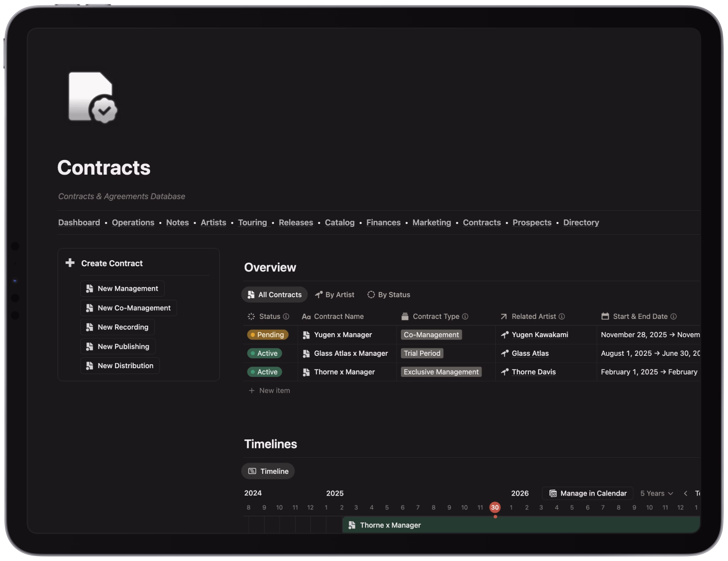Click the microphone icon beside Thorne Davis
Image resolution: width=728 pixels, height=561 pixels.
pos(505,372)
